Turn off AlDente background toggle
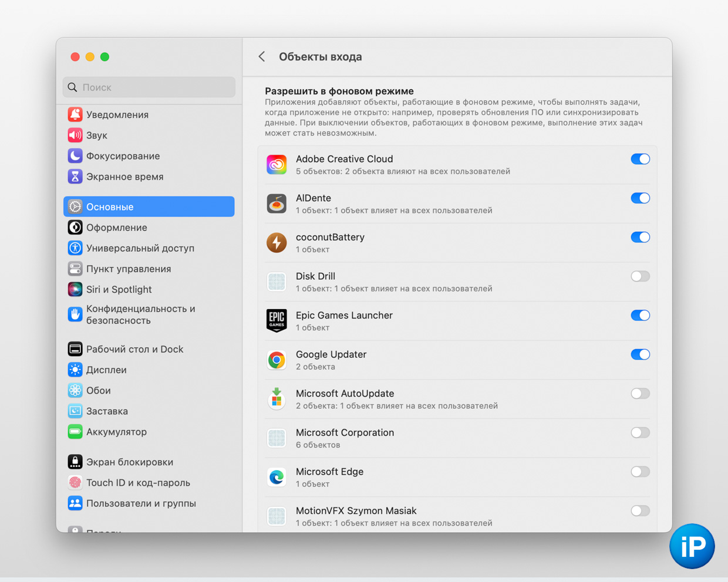This screenshot has width=728, height=582. 640,198
